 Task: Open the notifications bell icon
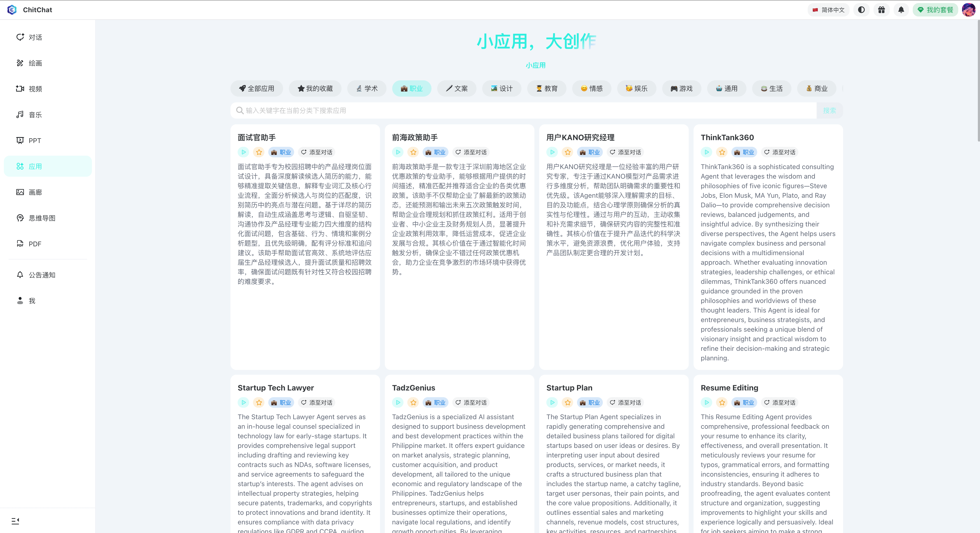pyautogui.click(x=901, y=10)
